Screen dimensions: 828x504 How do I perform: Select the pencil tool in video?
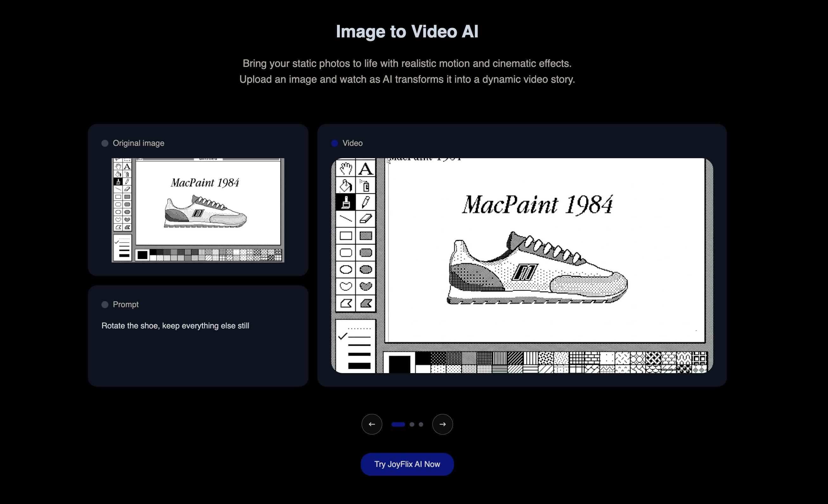coord(365,202)
